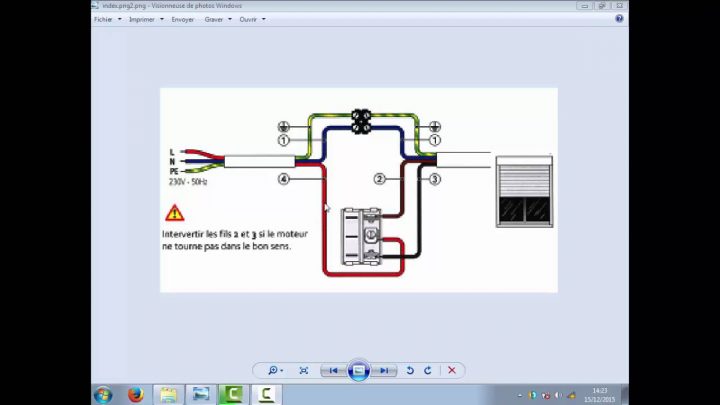This screenshot has height=405, width=720.
Task: Click the actual size fit button
Action: click(303, 370)
